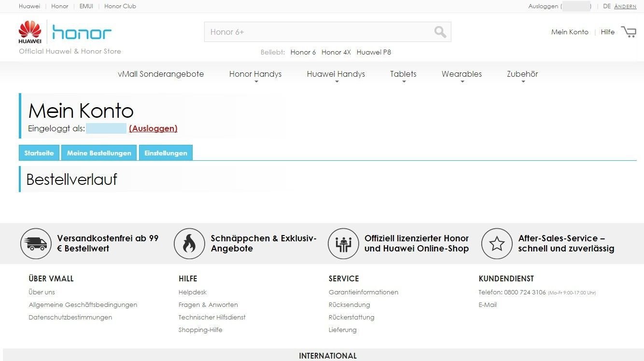Open the Huawei top bar link
644x361 pixels.
(x=29, y=6)
